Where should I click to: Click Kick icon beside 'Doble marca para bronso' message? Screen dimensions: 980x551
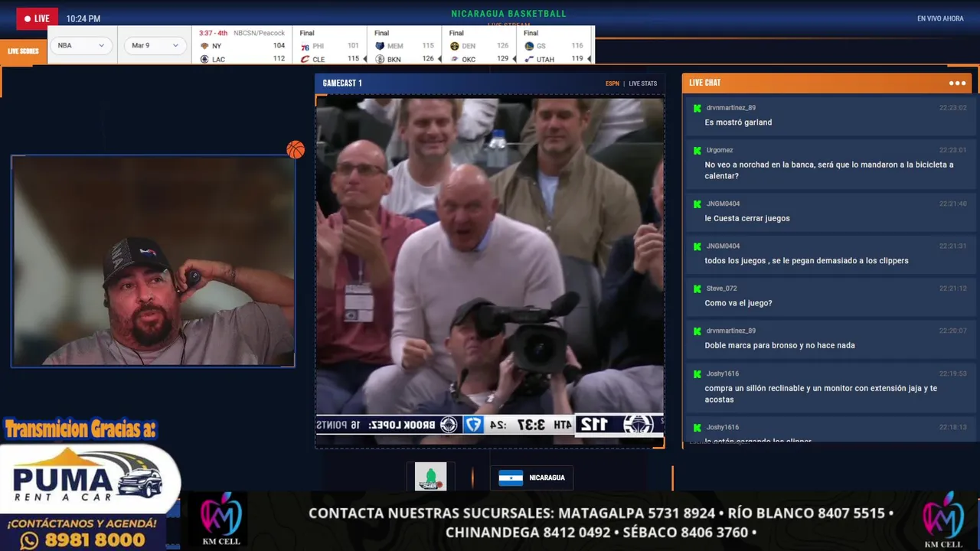[697, 331]
